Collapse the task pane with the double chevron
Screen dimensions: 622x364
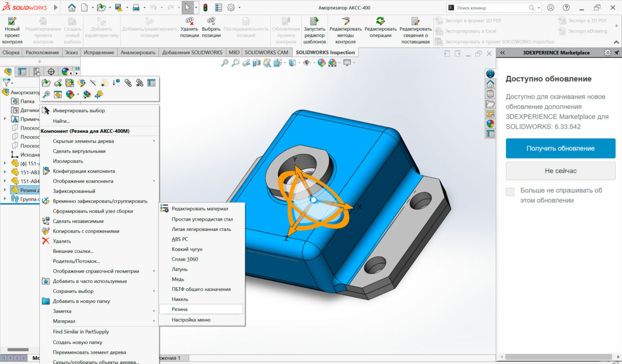coord(503,52)
